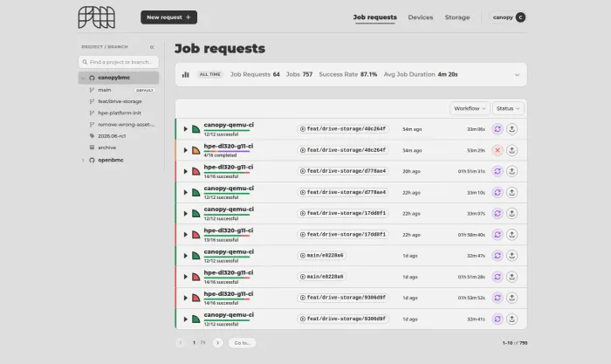
Task: Share the hpe-dl320-g11-ci job lasting 01h 51m 28s
Action: point(511,277)
